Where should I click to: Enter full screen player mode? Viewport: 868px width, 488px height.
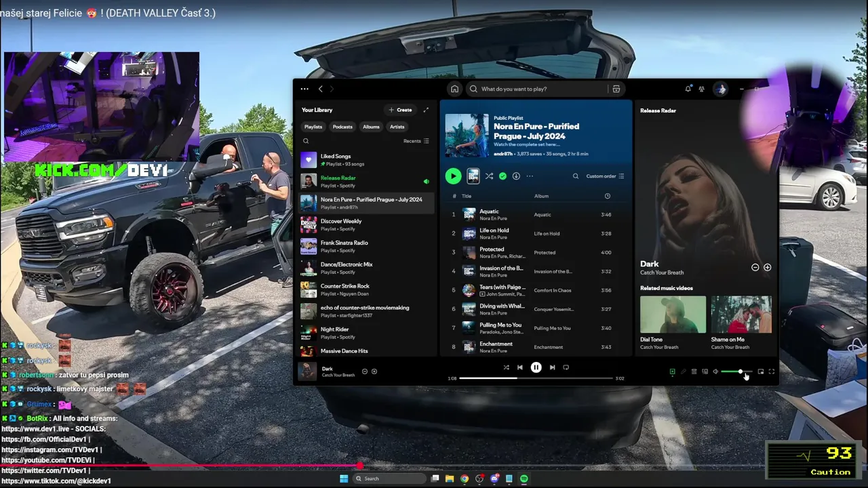pyautogui.click(x=771, y=371)
